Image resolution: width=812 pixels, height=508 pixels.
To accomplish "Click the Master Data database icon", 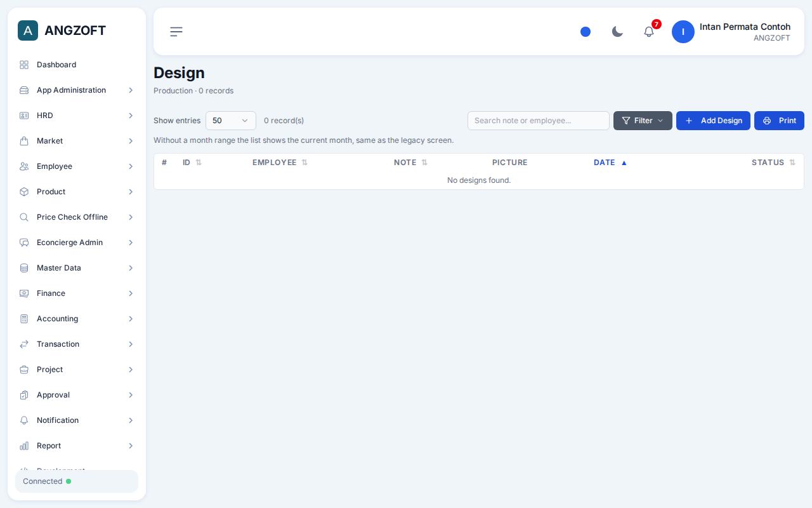I will coord(24,268).
